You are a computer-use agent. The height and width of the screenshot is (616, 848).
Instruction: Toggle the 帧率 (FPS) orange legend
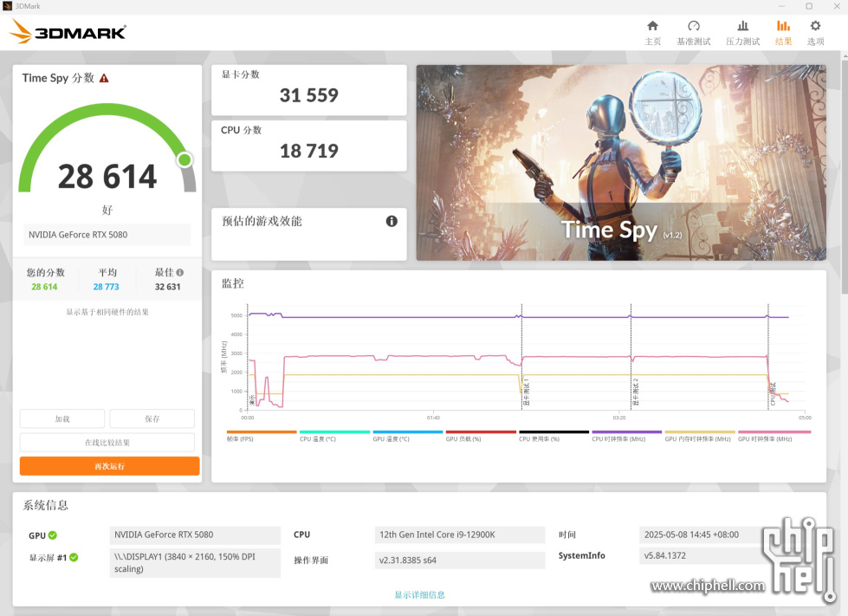coord(262,436)
